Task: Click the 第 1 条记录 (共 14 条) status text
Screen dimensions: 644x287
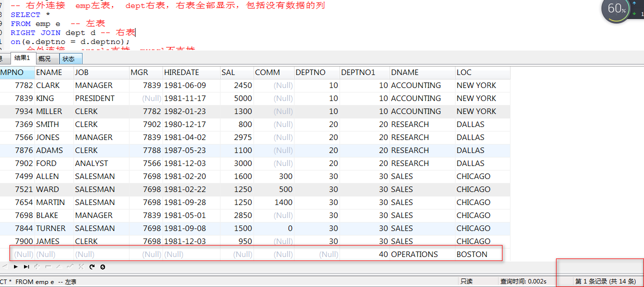Action: 605,281
